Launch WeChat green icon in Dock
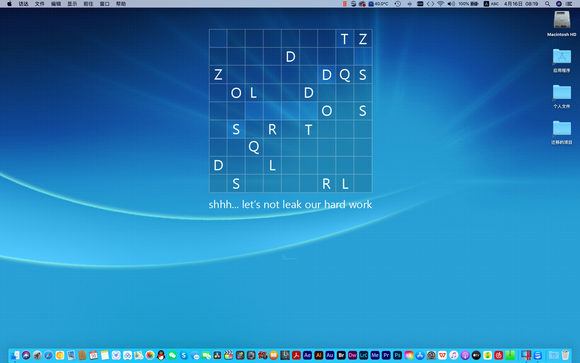580x363 pixels. (172, 356)
